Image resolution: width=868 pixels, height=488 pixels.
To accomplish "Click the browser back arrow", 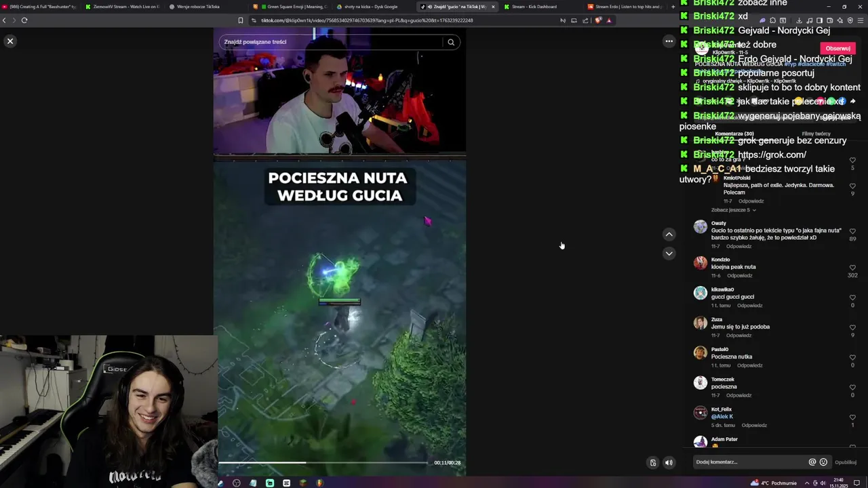I will coord(4,20).
